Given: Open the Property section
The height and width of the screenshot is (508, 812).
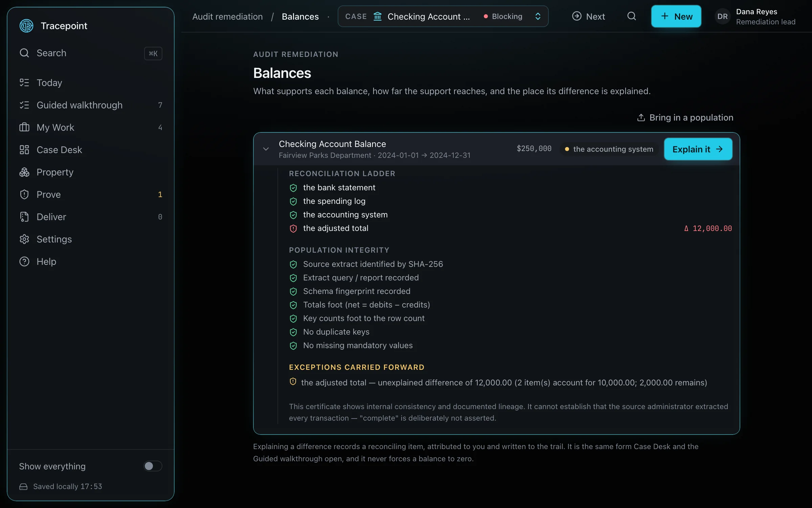Looking at the screenshot, I should point(91,172).
